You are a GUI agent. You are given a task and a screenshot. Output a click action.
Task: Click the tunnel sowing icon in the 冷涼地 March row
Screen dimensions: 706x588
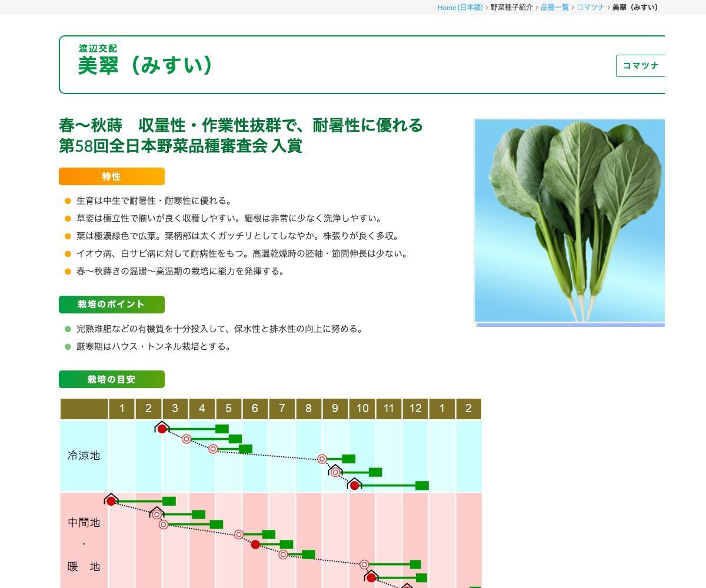162,427
